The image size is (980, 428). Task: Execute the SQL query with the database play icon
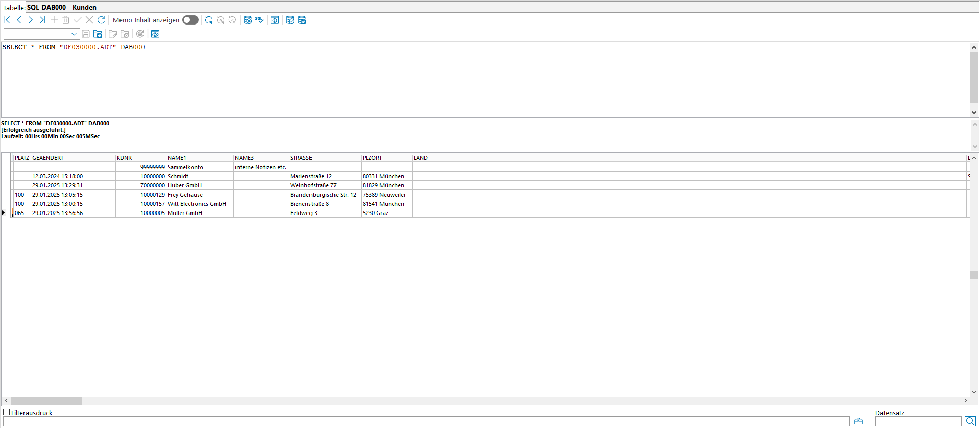coord(248,20)
